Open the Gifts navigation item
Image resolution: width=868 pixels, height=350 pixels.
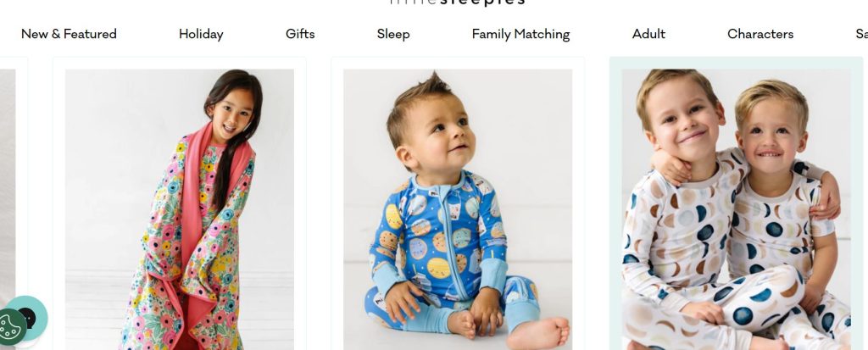(300, 34)
